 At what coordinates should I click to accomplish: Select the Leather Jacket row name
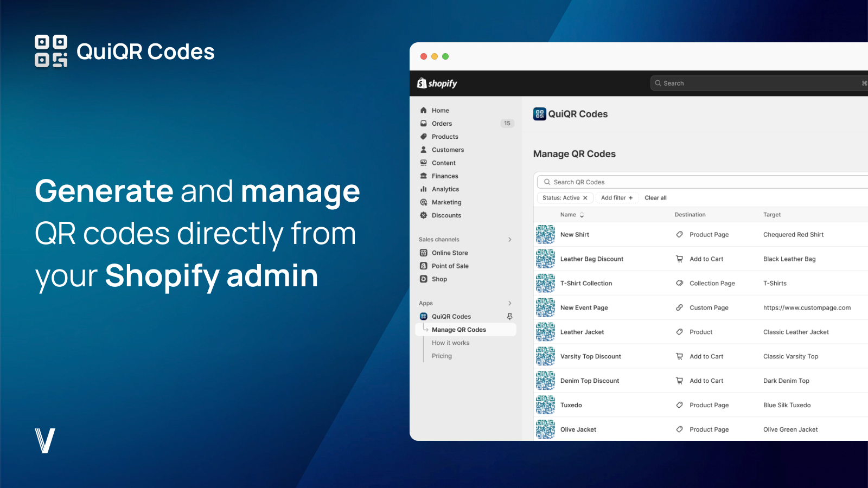pos(582,332)
